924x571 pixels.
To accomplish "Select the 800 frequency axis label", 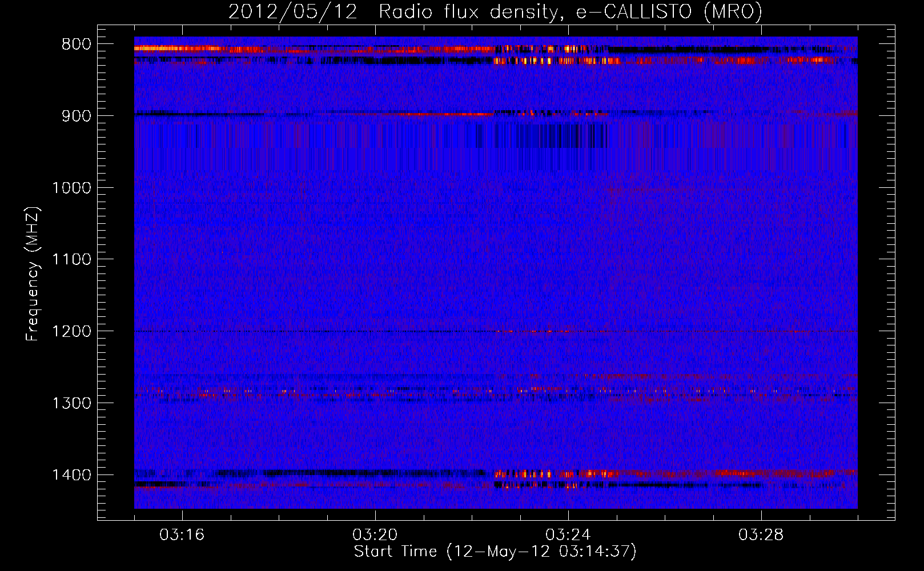I will [x=76, y=45].
